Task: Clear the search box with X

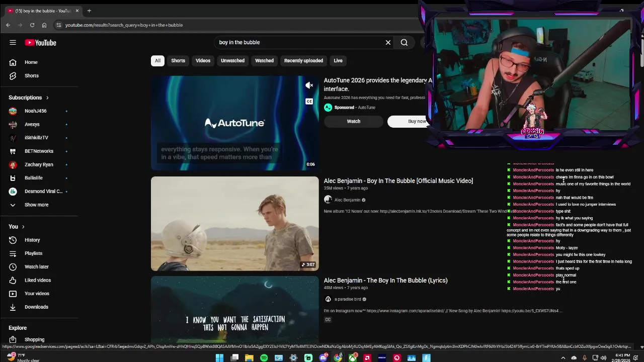Action: tap(388, 43)
